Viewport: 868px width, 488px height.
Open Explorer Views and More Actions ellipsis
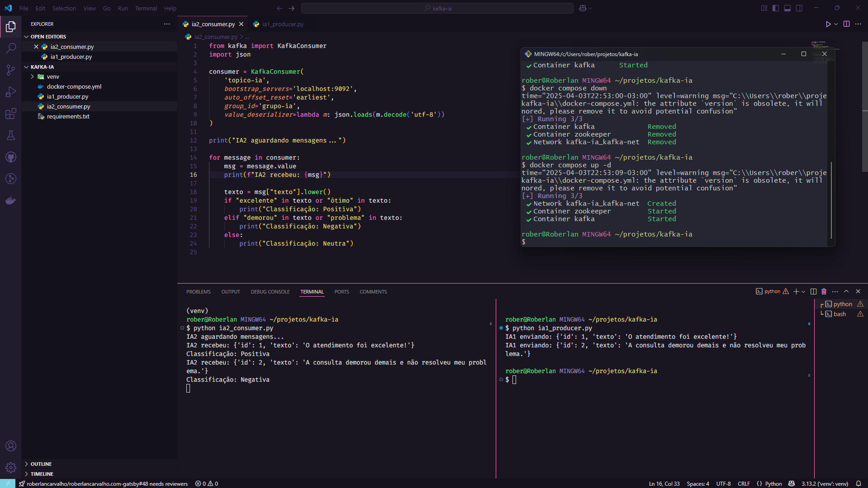click(x=167, y=24)
